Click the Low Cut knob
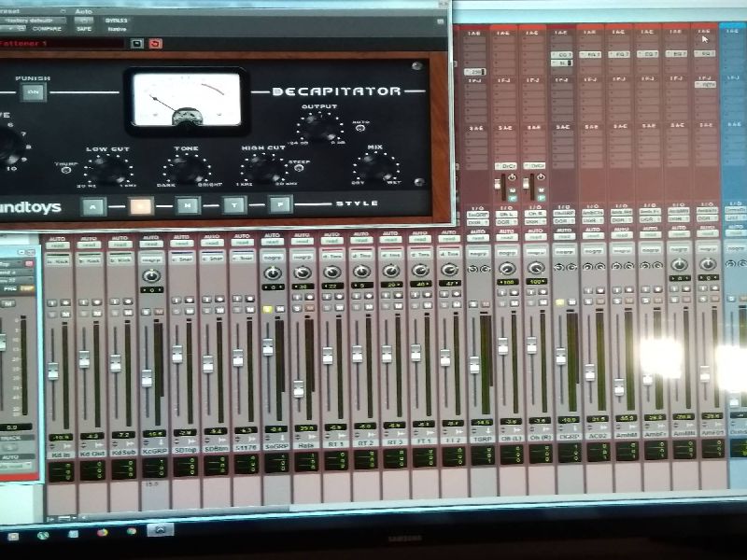Image resolution: width=747 pixels, height=560 pixels. click(108, 170)
